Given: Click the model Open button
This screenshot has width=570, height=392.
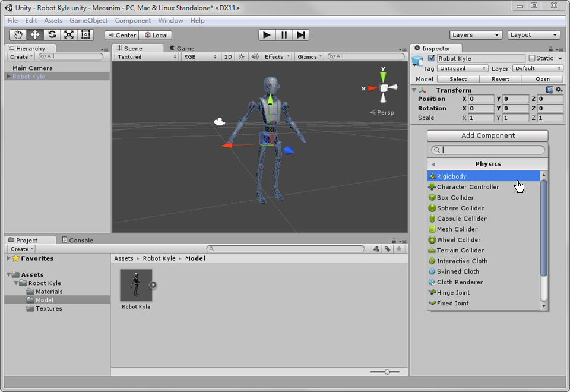Looking at the screenshot, I should (x=542, y=79).
